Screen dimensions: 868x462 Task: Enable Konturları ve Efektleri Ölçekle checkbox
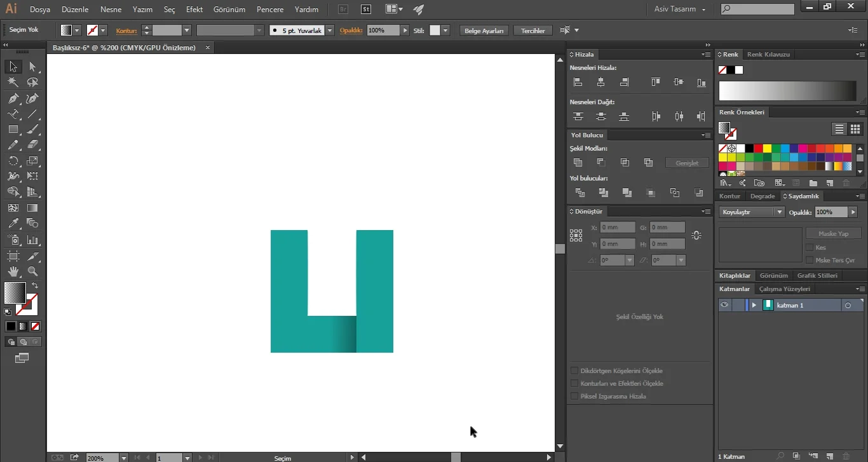coord(574,383)
